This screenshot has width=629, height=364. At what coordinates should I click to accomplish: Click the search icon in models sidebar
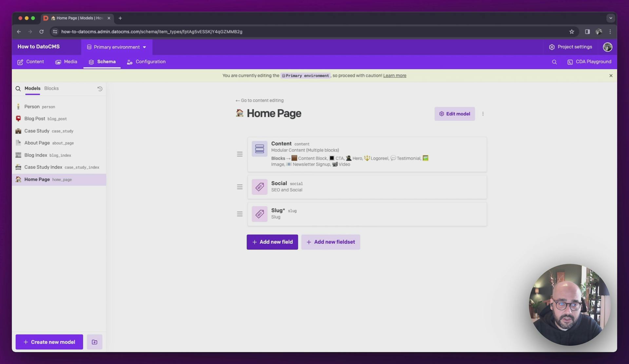click(x=18, y=89)
